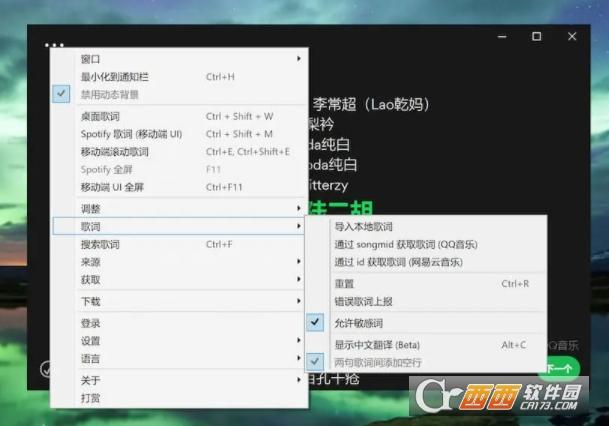Click the green 下一个 button
This screenshot has width=609, height=426.
click(x=564, y=368)
